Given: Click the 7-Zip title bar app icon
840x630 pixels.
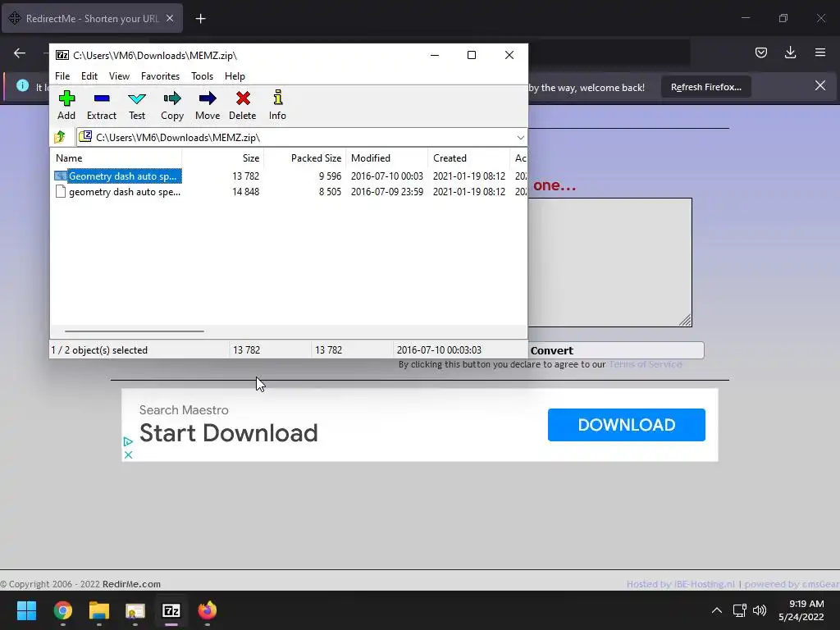Looking at the screenshot, I should pyautogui.click(x=62, y=55).
